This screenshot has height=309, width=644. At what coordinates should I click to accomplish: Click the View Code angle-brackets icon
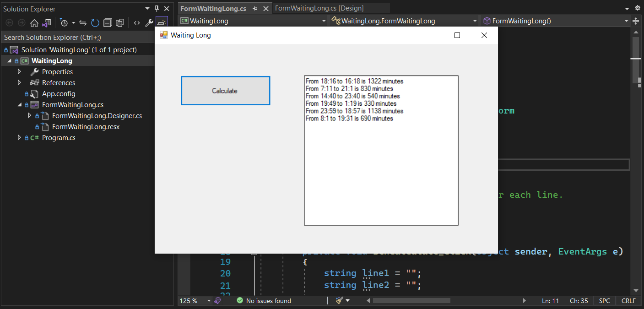(x=136, y=22)
